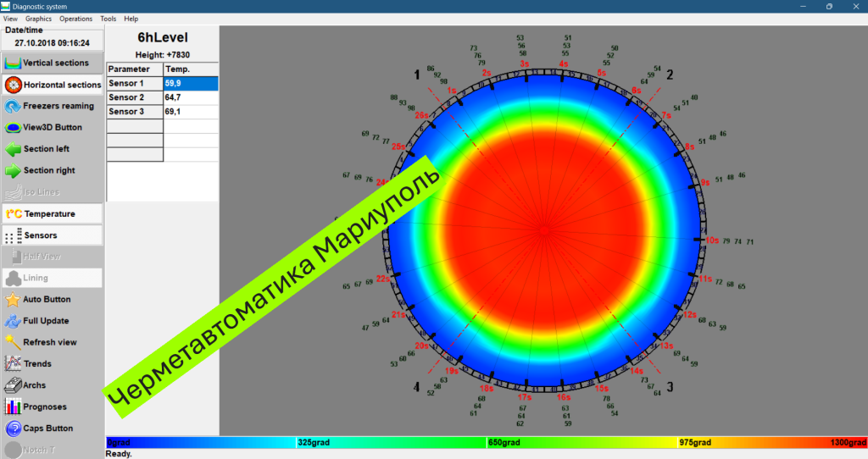The height and width of the screenshot is (459, 868).
Task: Toggle the Temperature display button
Action: [53, 213]
